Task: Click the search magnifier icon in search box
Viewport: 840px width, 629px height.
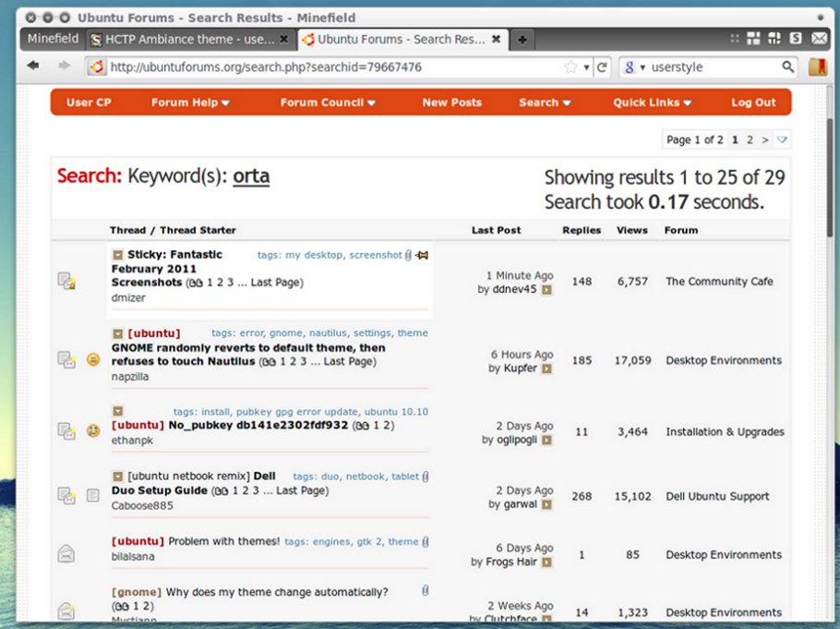Action: (788, 67)
